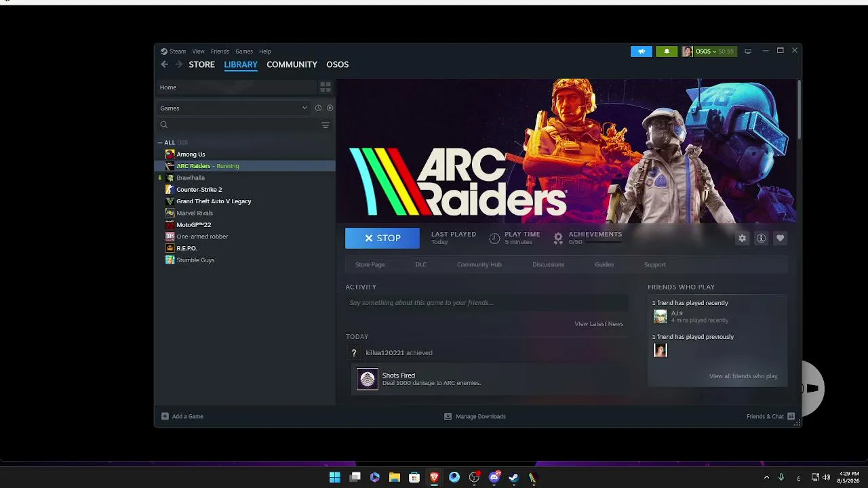Favorite ARC Raiders with the heart icon

(x=780, y=238)
